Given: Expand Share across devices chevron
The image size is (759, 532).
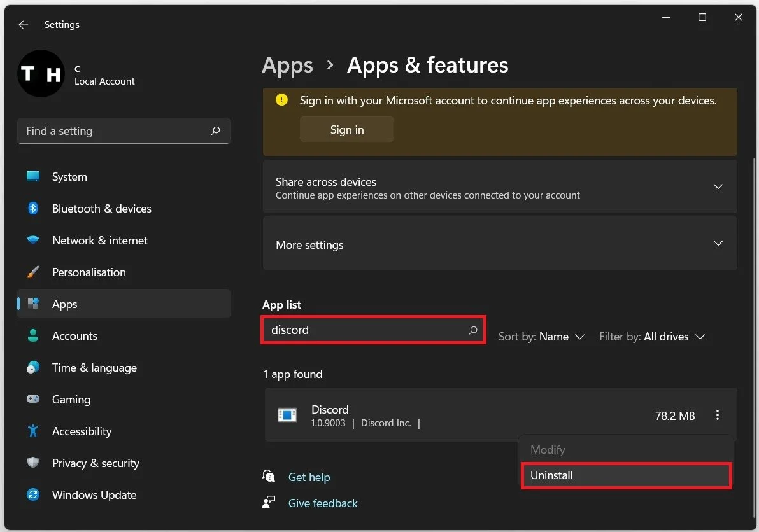Looking at the screenshot, I should [x=718, y=186].
